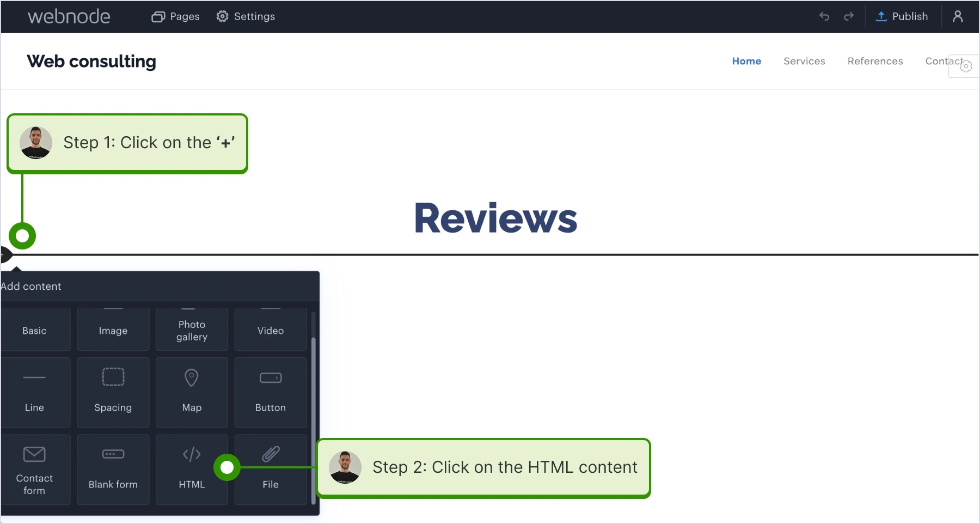Choose the Photo gallery content block
Image resolution: width=980 pixels, height=524 pixels.
coord(192,330)
